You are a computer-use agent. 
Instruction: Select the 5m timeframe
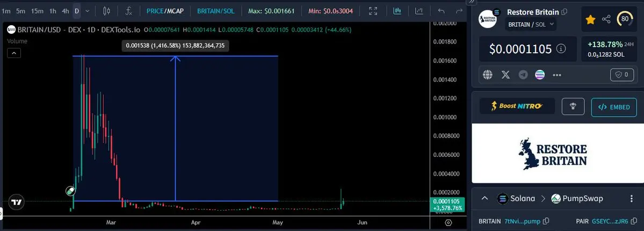pyautogui.click(x=20, y=11)
